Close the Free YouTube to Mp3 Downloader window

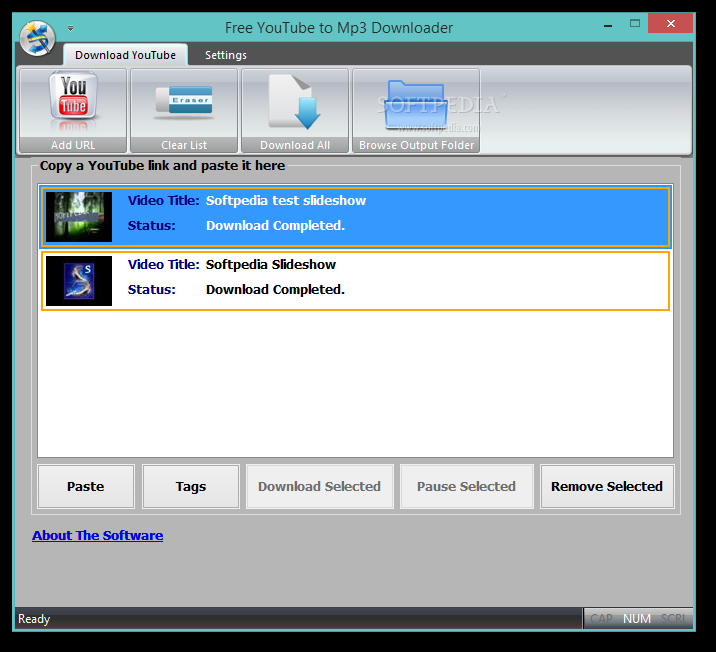[x=670, y=23]
